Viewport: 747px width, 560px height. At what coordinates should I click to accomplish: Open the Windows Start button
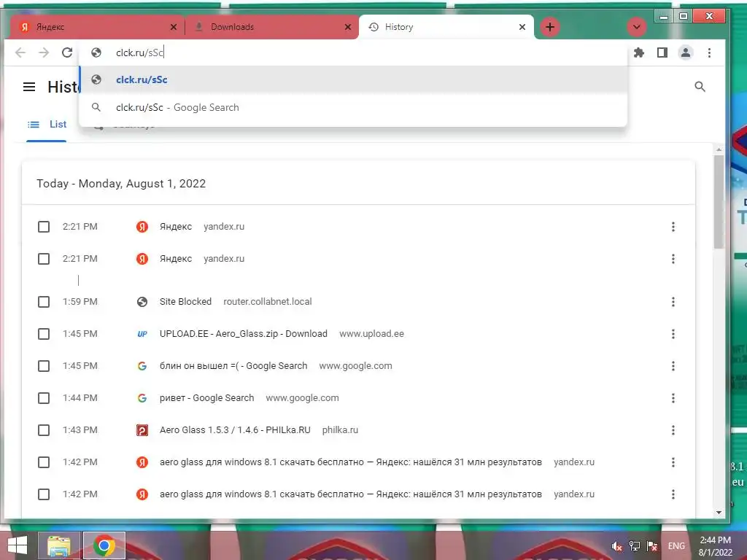coord(18,545)
